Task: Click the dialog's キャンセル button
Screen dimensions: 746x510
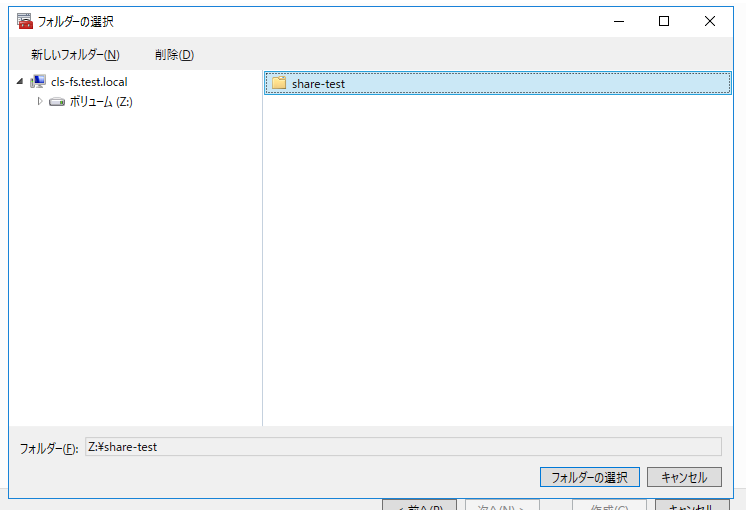Action: [684, 477]
